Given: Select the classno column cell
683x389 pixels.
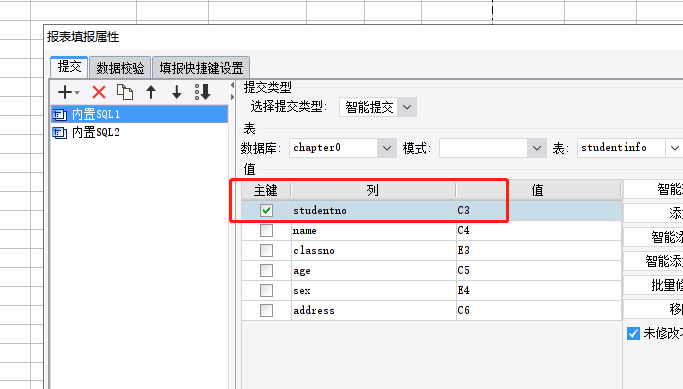Looking at the screenshot, I should point(373,250).
